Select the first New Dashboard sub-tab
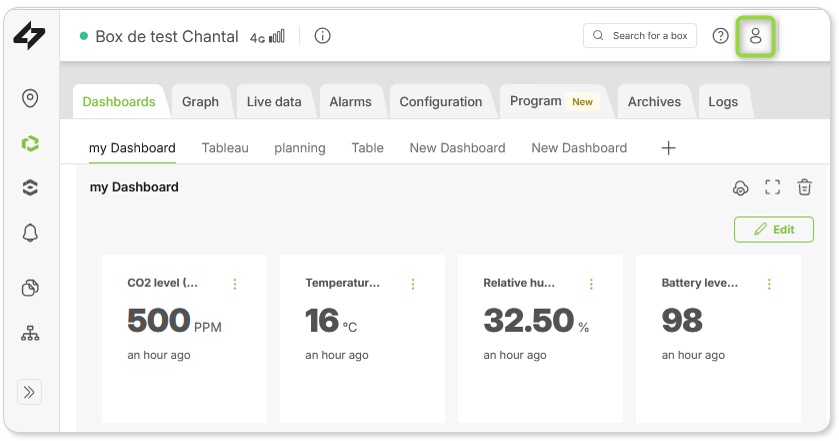 pos(457,148)
